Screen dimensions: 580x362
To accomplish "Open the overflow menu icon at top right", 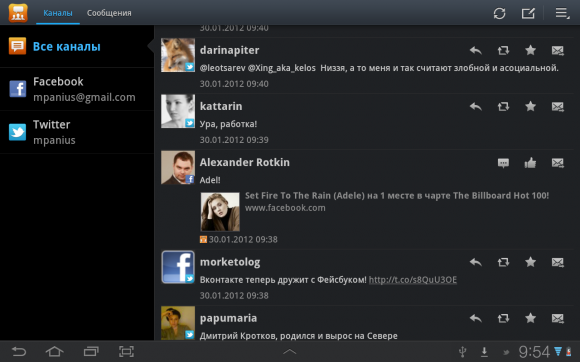I will tap(562, 13).
